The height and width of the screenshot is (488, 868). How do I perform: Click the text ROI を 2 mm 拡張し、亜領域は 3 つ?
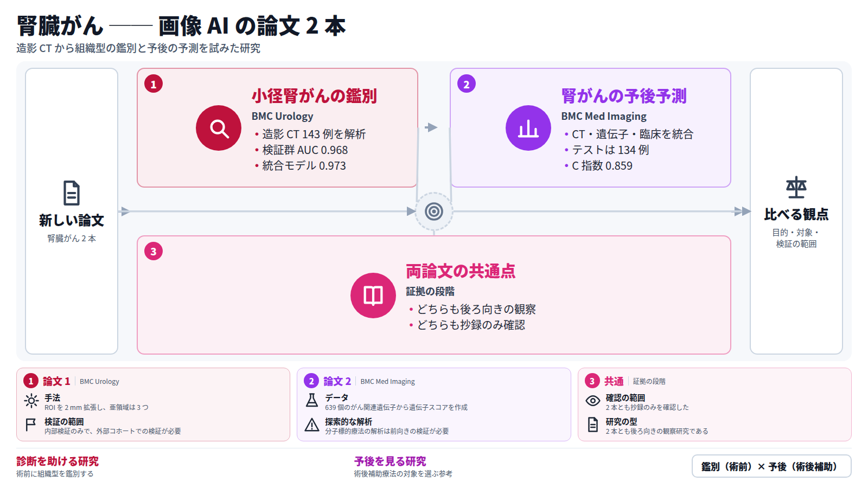pos(97,407)
